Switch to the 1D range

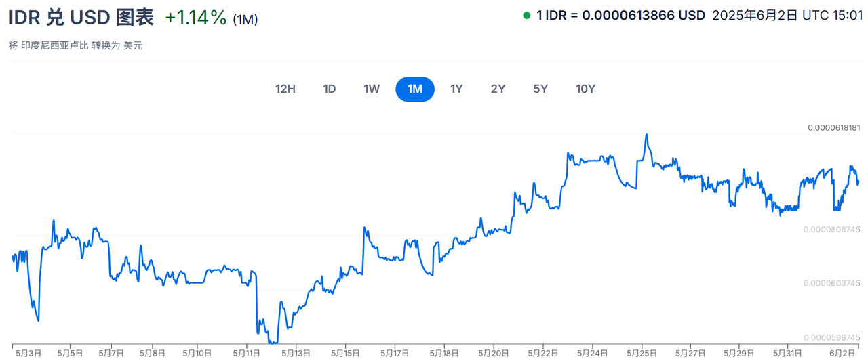click(x=330, y=89)
